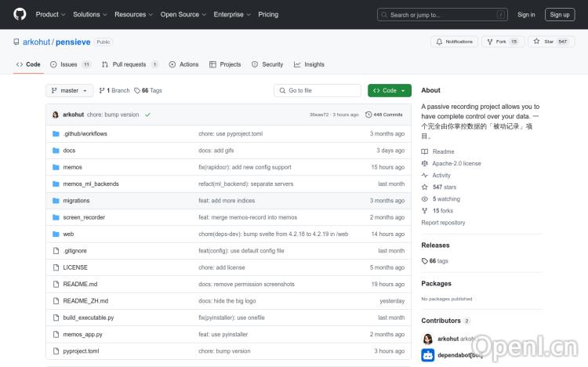Click the bell icon on Notifications button
588x367 pixels.
[x=438, y=42]
